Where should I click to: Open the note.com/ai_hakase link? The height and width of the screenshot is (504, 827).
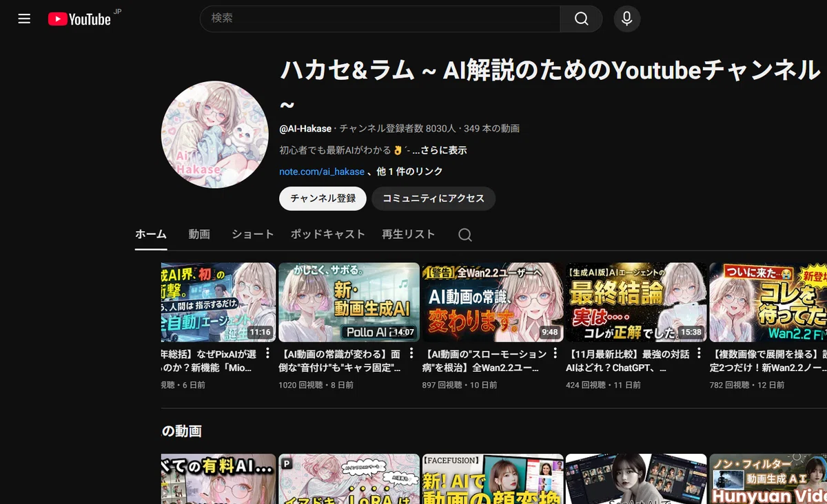[322, 171]
